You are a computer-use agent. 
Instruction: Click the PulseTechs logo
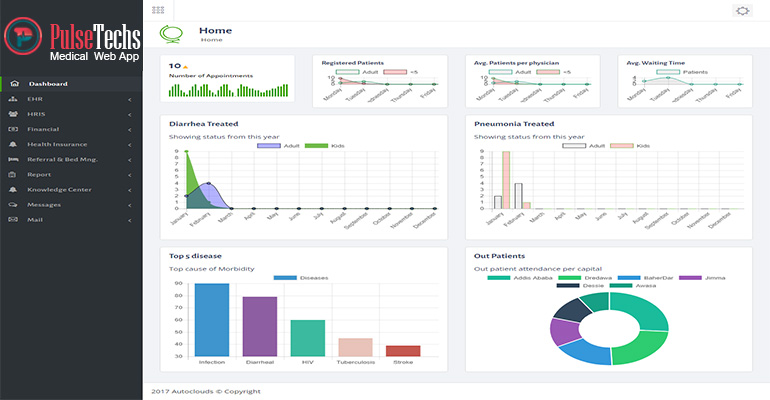[x=71, y=39]
